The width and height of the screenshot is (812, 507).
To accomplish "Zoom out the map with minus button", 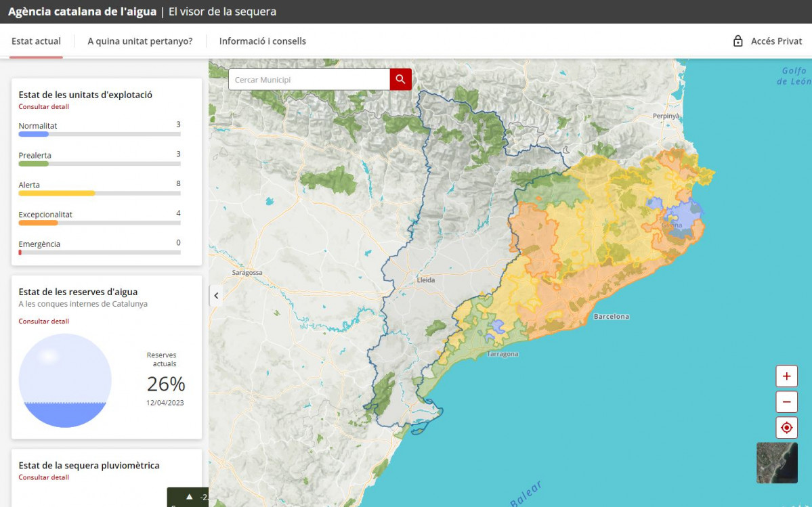I will (x=786, y=402).
